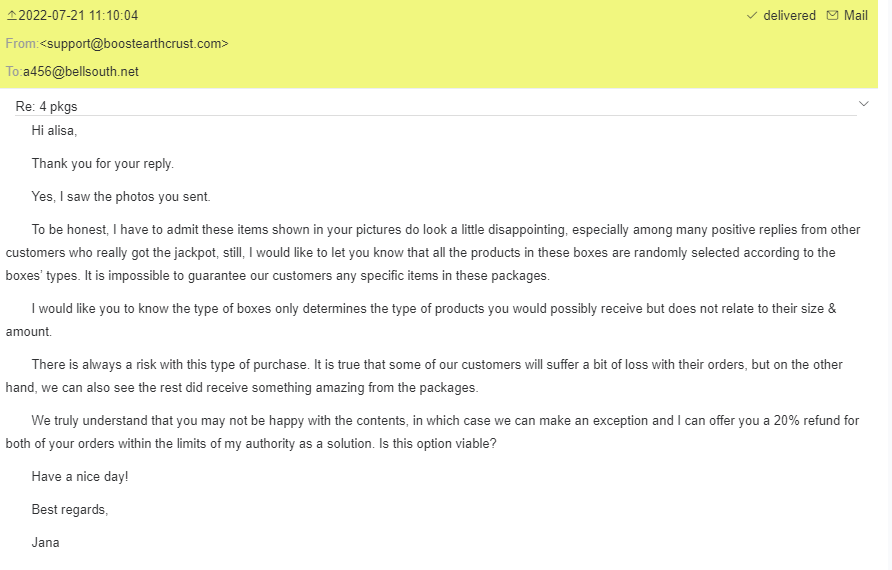The image size is (892, 570).
Task: Click the "Mail" label in the header
Action: [x=856, y=16]
